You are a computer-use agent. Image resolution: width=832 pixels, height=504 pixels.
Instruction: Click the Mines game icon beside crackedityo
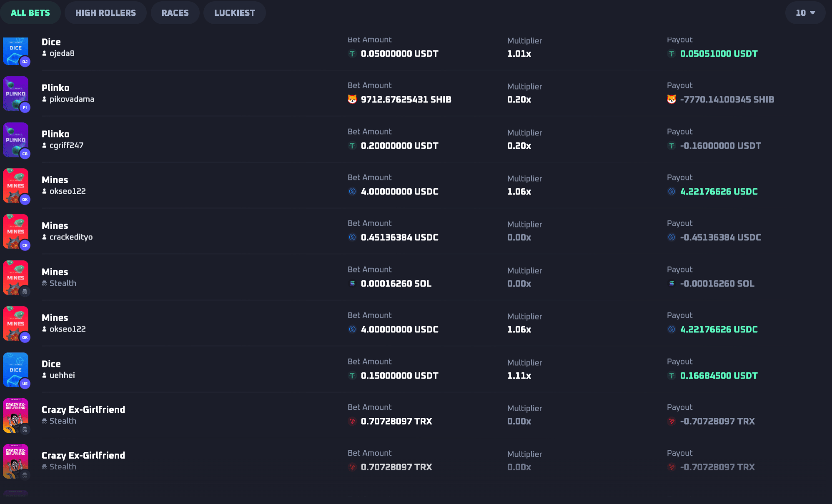tap(15, 231)
